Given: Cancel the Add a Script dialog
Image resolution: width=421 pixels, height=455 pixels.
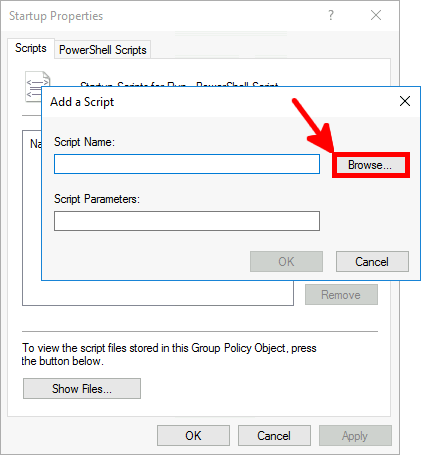Looking at the screenshot, I should click(x=372, y=262).
